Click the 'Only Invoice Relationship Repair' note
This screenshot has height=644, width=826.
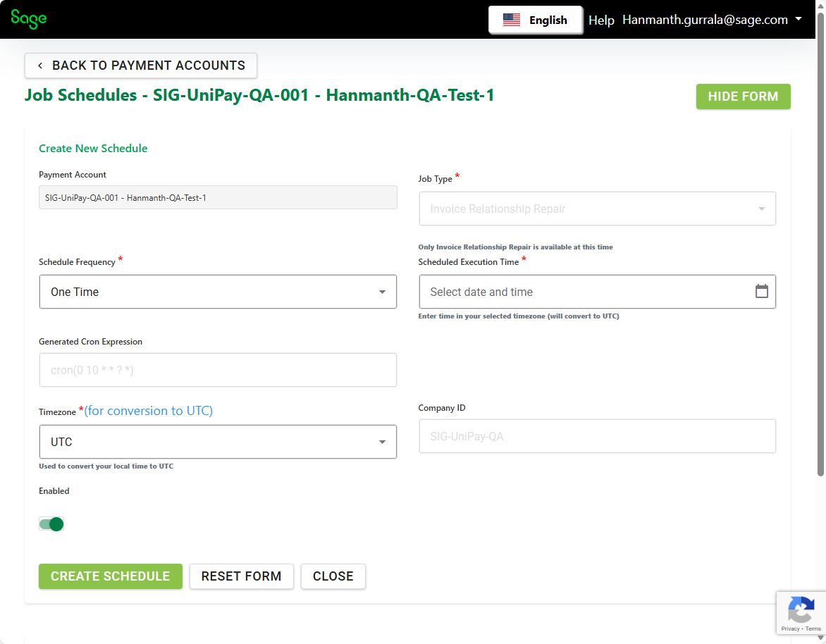point(515,247)
